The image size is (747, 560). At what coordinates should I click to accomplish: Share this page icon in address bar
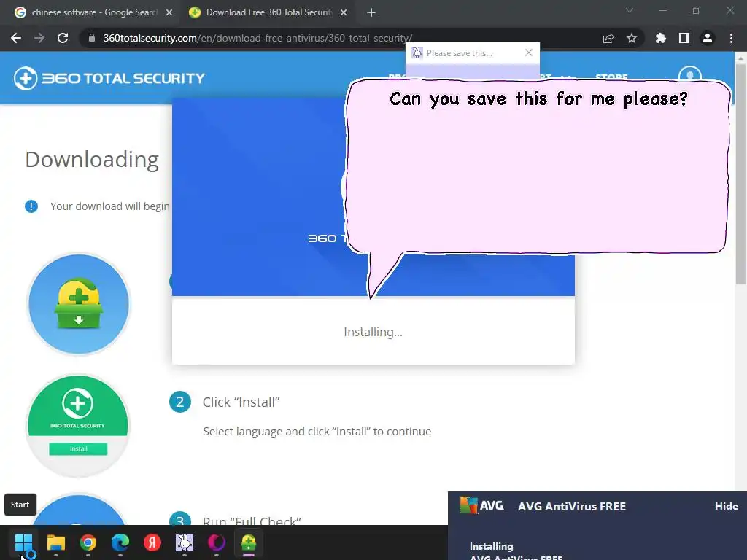608,38
